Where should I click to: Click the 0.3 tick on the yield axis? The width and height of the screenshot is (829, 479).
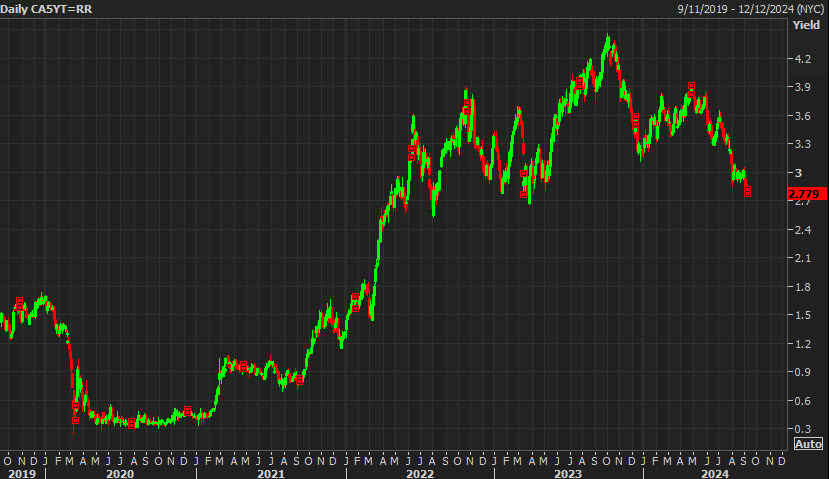point(802,429)
